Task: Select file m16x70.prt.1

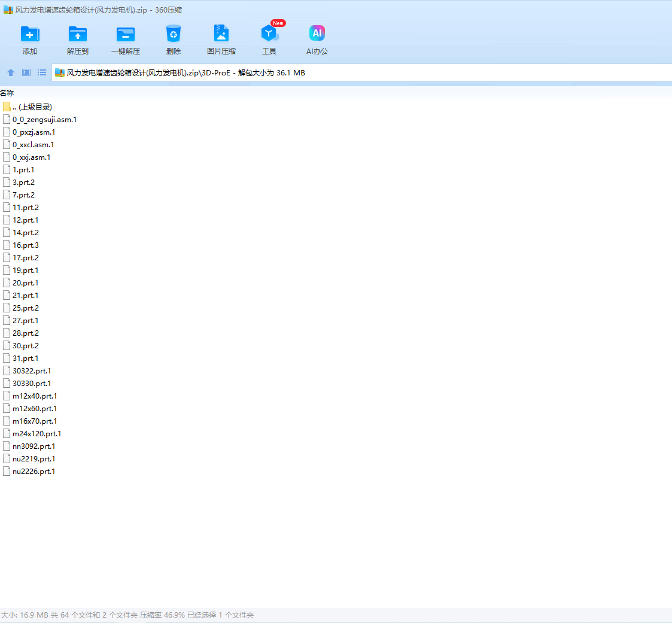Action: pyautogui.click(x=35, y=421)
